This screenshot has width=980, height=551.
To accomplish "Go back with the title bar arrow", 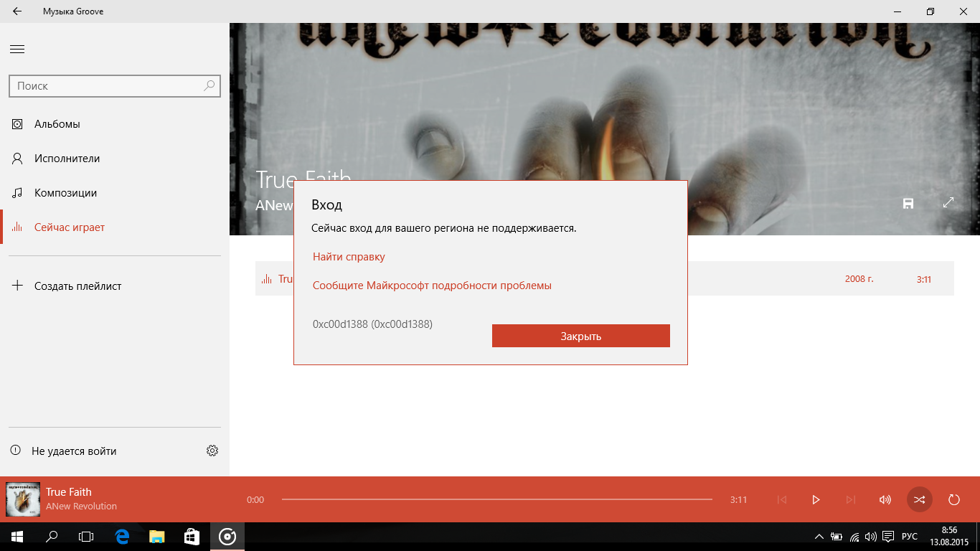I will (17, 11).
